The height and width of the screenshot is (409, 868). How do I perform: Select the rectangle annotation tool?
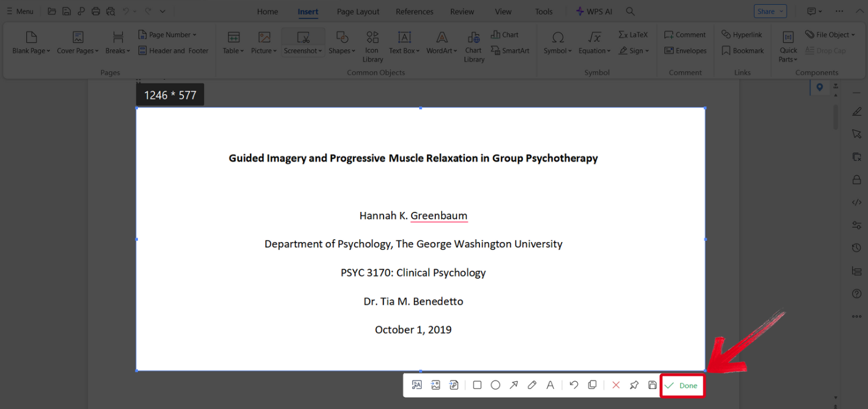477,385
